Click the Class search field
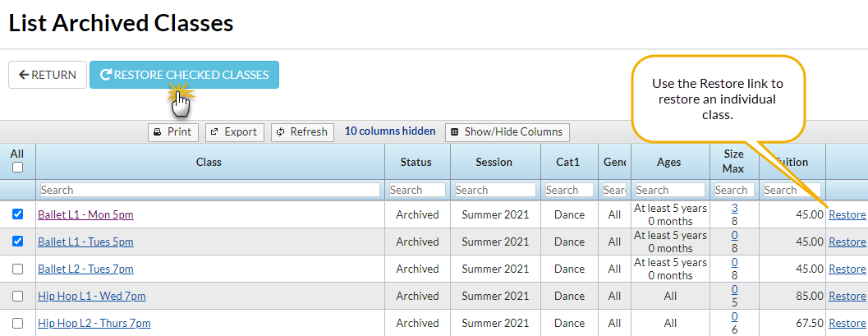This screenshot has height=336, width=868. tap(209, 190)
